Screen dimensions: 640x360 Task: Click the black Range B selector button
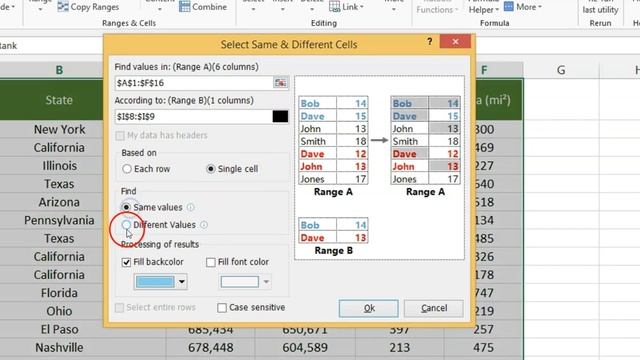coord(280,116)
